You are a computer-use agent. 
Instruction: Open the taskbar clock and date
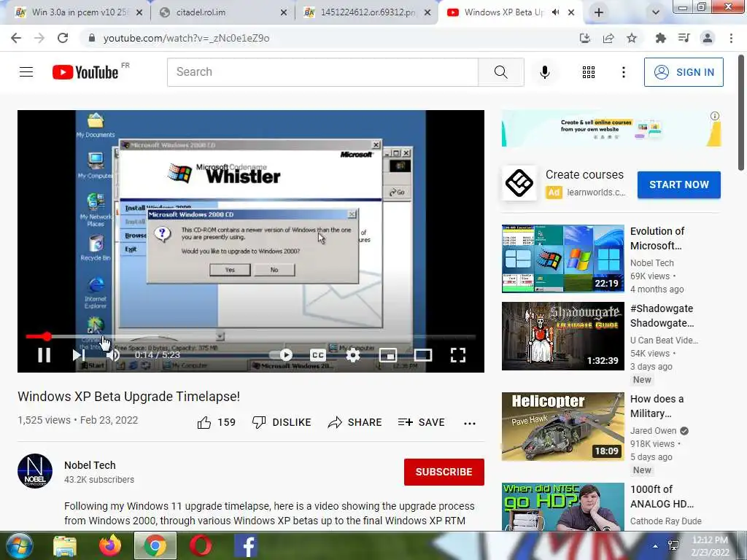[x=710, y=546]
